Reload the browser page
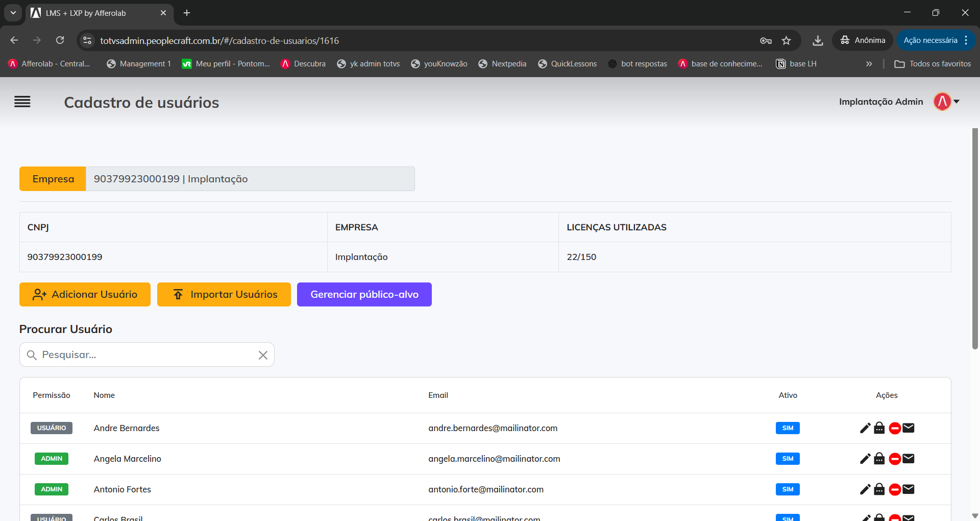Screen dimensions: 980x521 point(60,40)
